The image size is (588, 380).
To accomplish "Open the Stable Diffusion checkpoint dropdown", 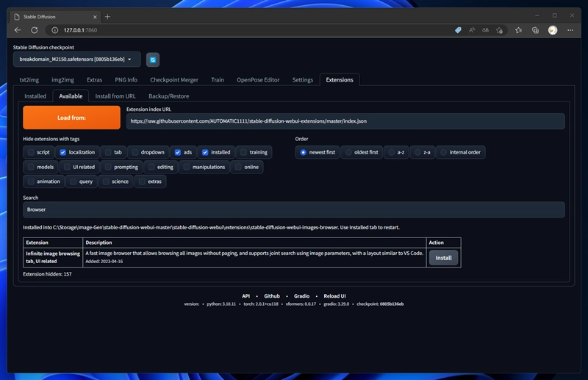I will point(77,60).
